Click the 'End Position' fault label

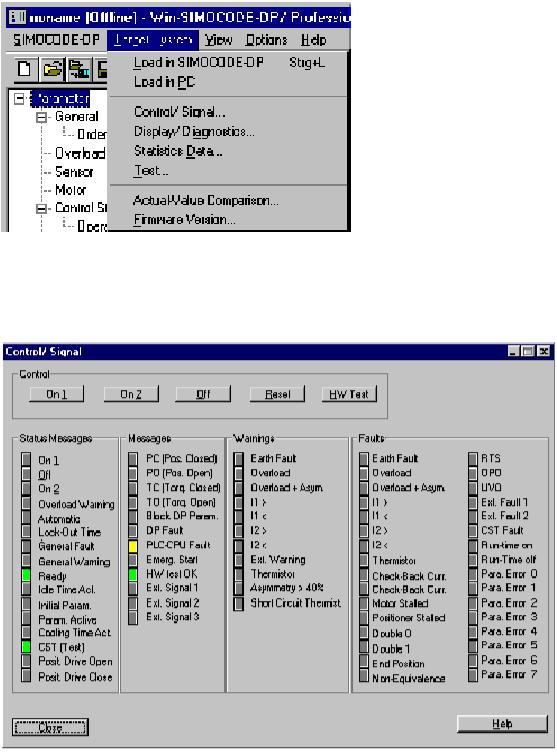[399, 664]
